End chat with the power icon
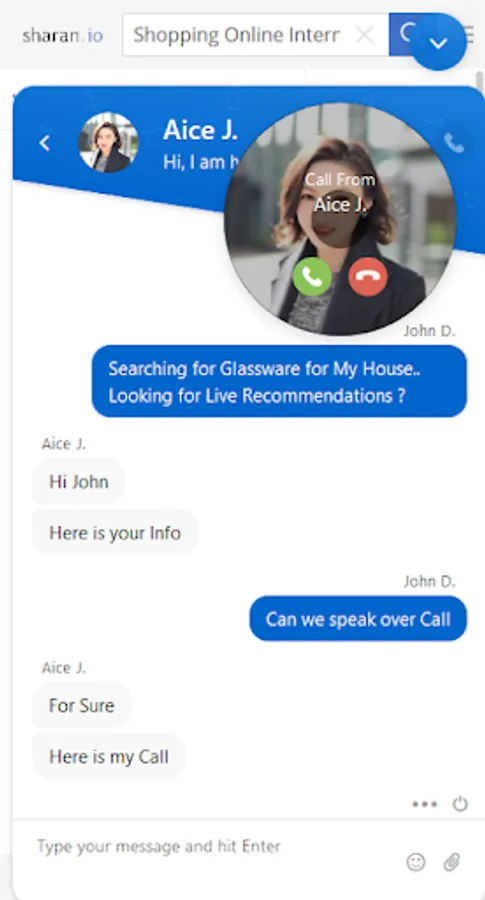This screenshot has height=900, width=485. tap(460, 804)
